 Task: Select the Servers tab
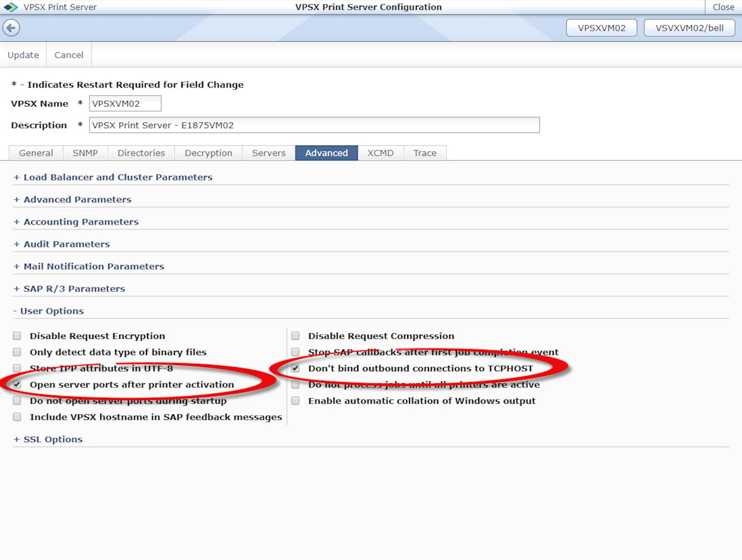[x=269, y=153]
